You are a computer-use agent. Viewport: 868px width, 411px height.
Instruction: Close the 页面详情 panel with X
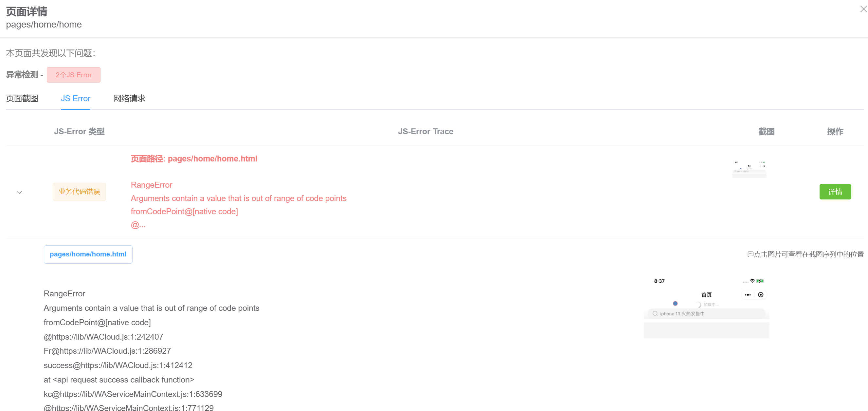863,9
